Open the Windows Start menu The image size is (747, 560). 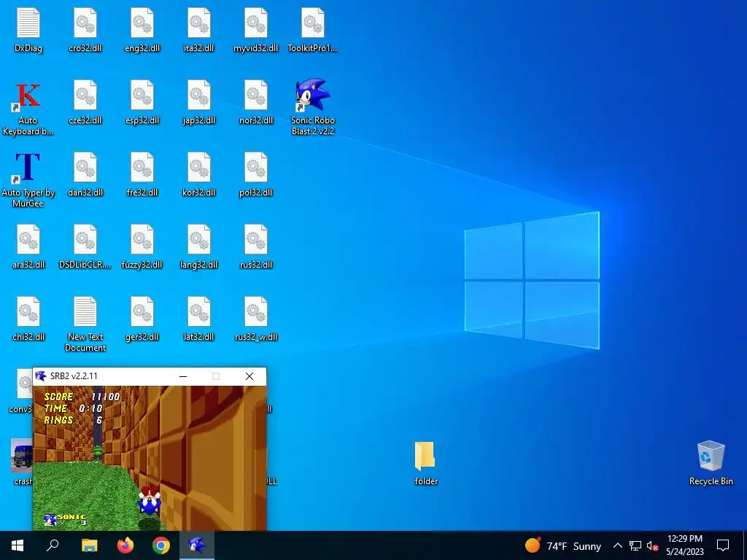tap(18, 545)
